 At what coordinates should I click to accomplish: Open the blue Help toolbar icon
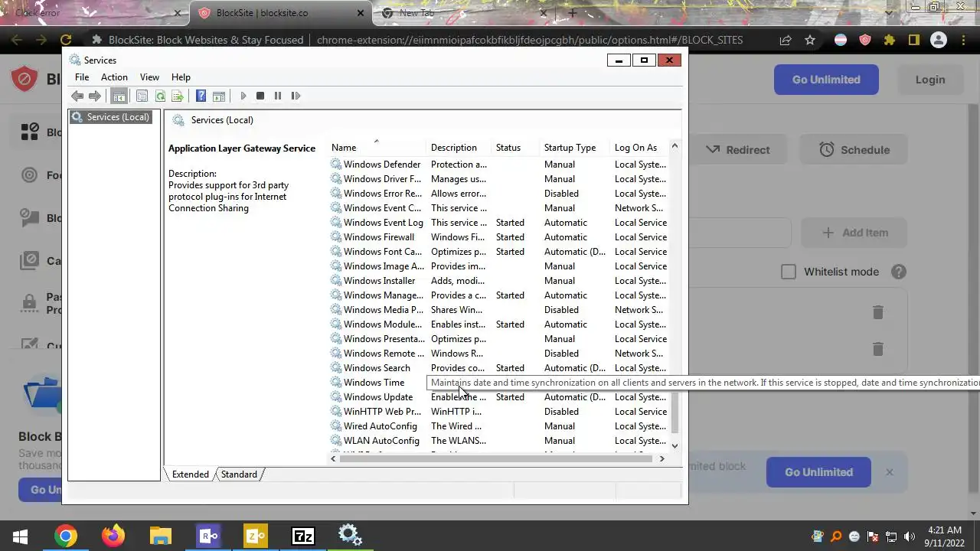[201, 96]
